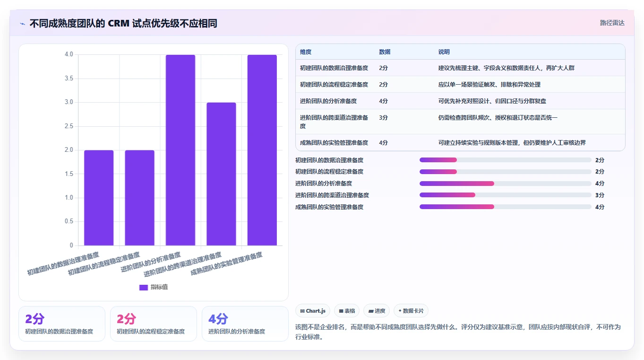Click table cell 应以单一场景验证触发、排除和异常处理

click(x=489, y=85)
